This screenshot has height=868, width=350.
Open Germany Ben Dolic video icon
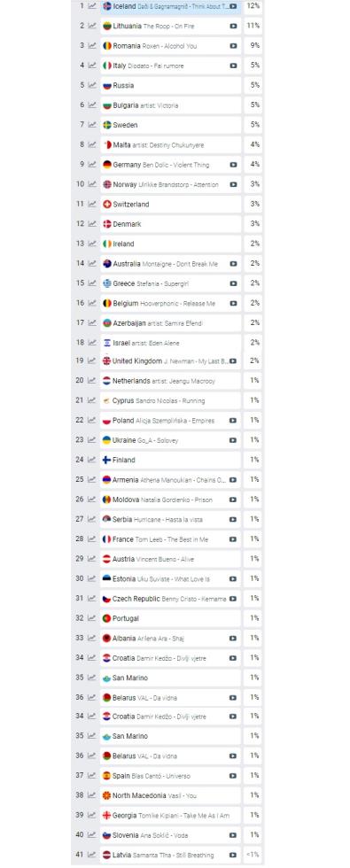233,165
